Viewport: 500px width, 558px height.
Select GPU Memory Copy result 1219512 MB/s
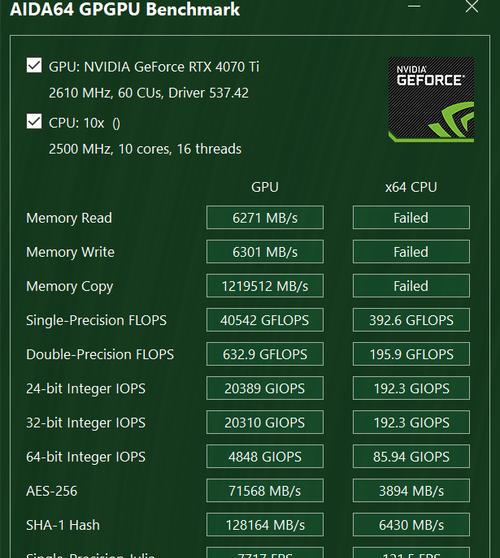click(265, 286)
